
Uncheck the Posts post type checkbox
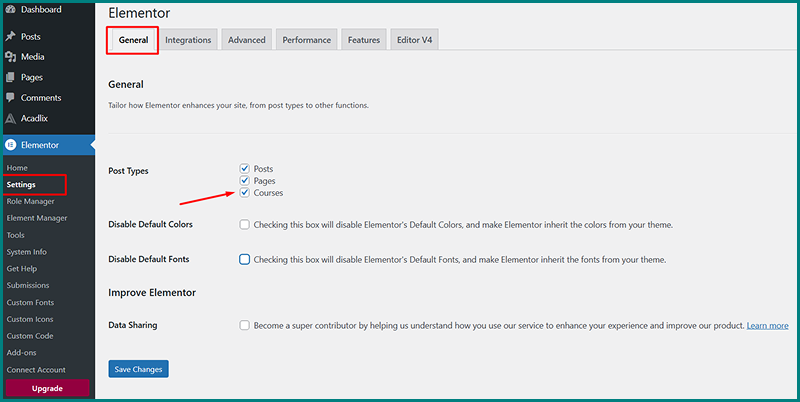point(245,169)
